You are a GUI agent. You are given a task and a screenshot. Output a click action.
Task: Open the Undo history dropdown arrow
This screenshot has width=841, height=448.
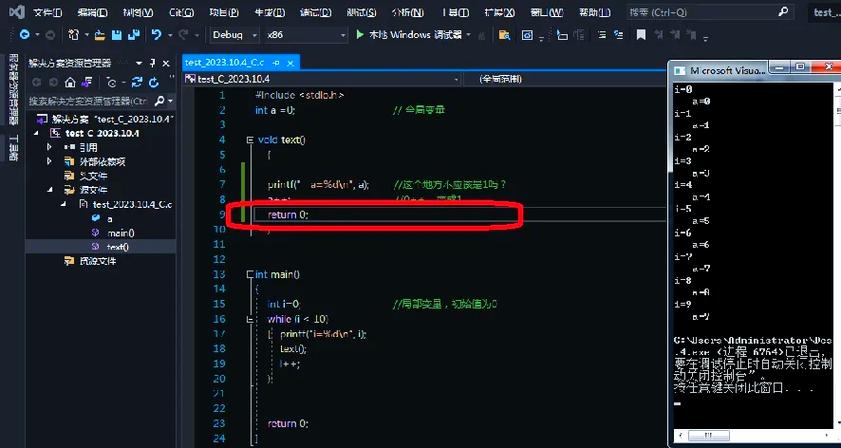[169, 35]
